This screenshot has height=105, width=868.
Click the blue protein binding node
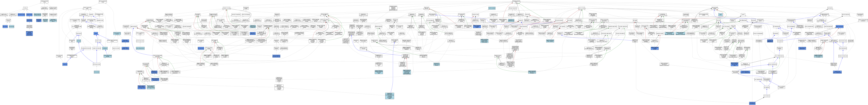[29, 15]
